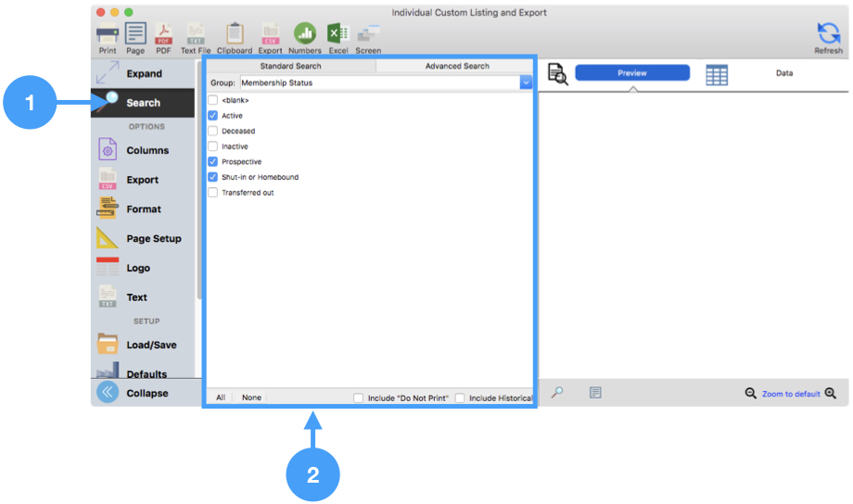The width and height of the screenshot is (853, 504).
Task: Click the Refresh icon
Action: pos(828,35)
